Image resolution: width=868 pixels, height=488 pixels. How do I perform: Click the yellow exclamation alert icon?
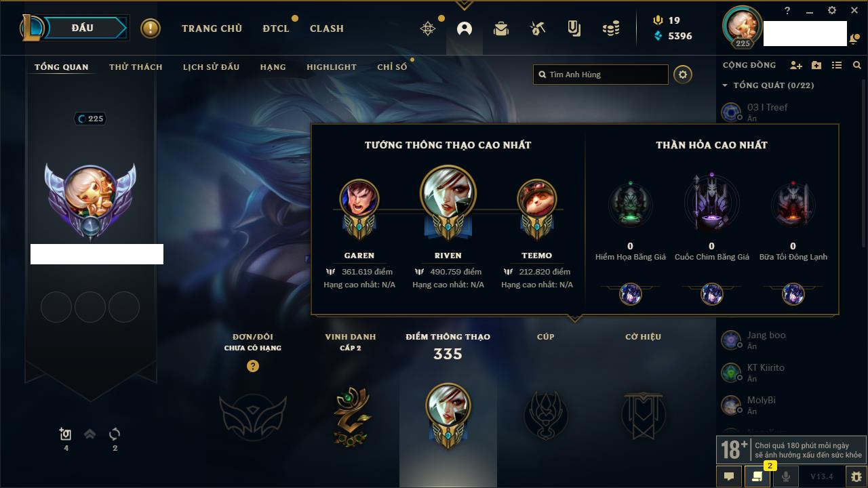151,28
